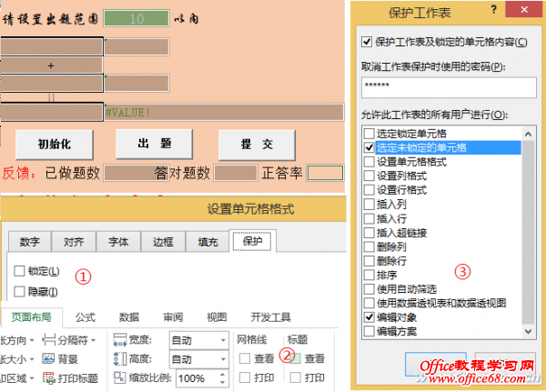This screenshot has height=392, width=546.
Task: Switch to 数字 tab
Action: pyautogui.click(x=30, y=242)
